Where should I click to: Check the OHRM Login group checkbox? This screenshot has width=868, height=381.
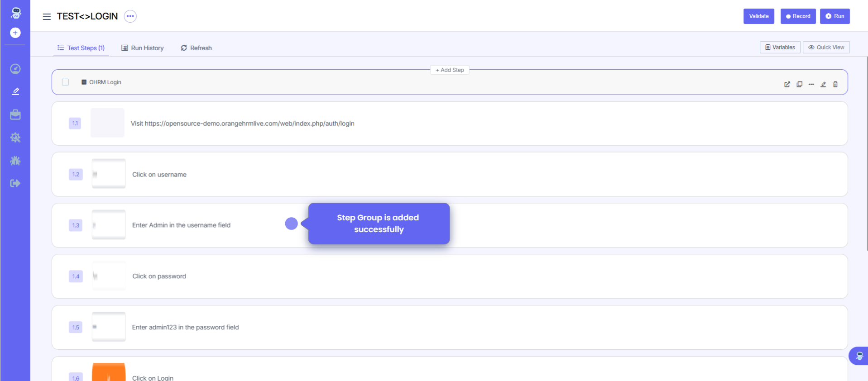point(66,82)
